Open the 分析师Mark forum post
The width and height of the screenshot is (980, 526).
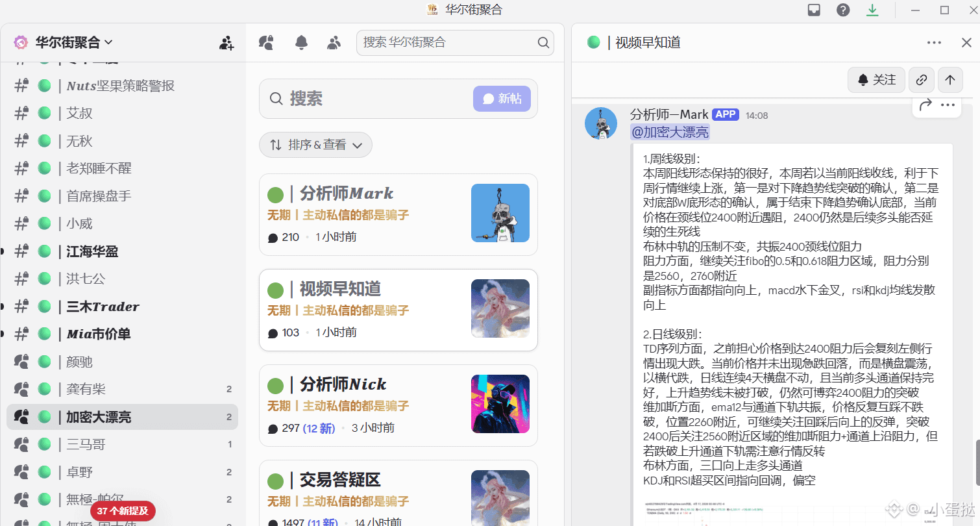[398, 214]
